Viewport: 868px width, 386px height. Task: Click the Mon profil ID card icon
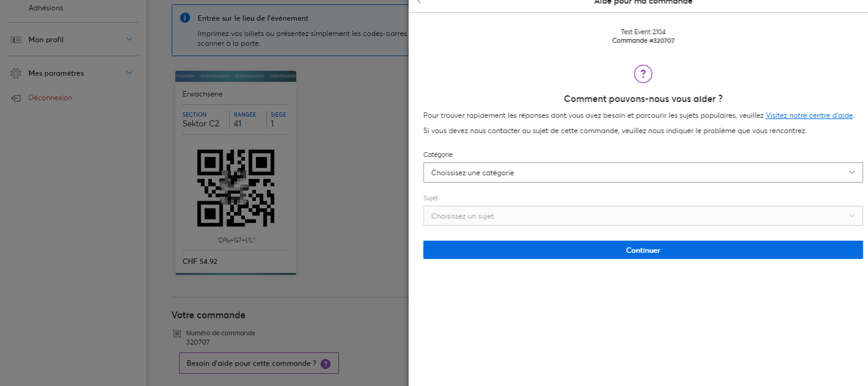pos(16,40)
